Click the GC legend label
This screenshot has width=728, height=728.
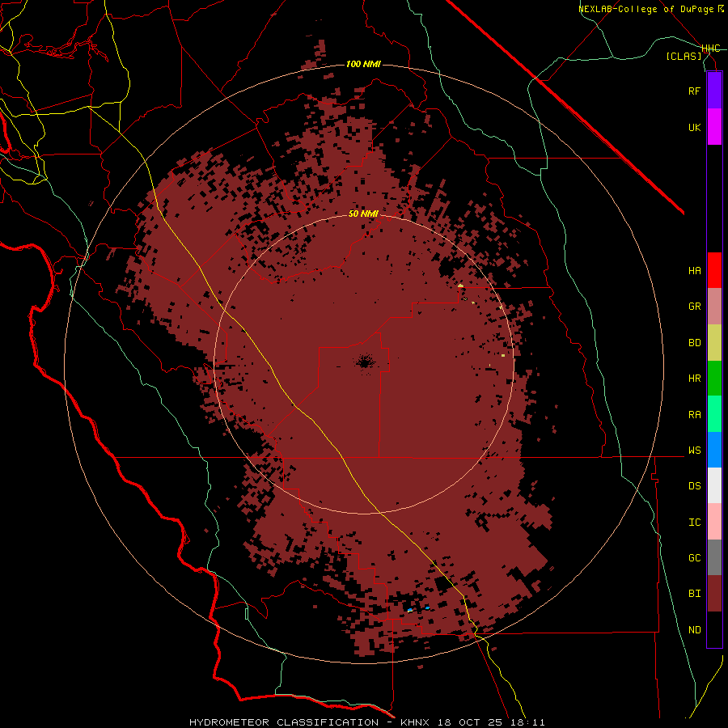pyautogui.click(x=695, y=558)
